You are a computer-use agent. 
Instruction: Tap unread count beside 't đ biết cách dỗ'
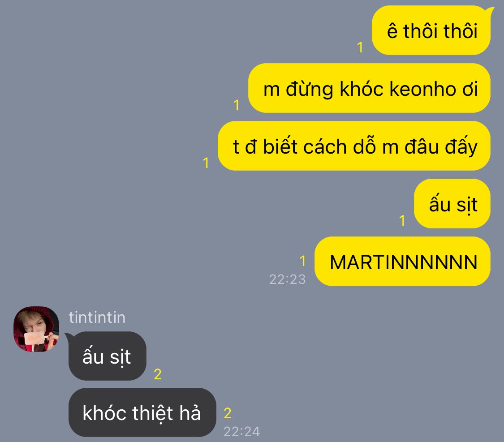point(207,163)
